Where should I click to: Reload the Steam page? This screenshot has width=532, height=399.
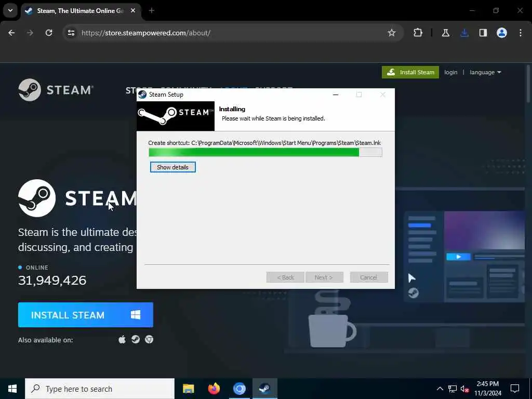pos(49,33)
